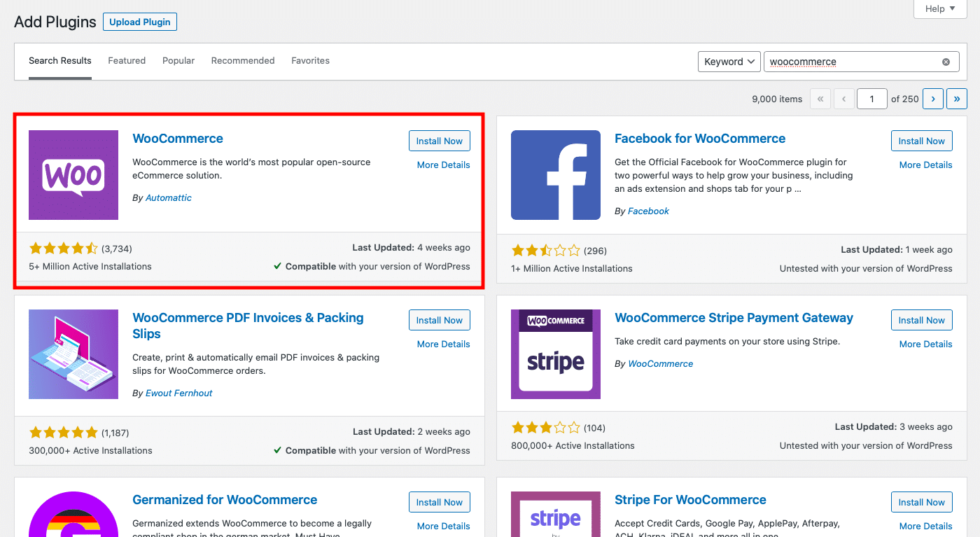Click the Facebook for WooCommerce star rating (296)
The image size is (980, 537).
[x=546, y=251]
